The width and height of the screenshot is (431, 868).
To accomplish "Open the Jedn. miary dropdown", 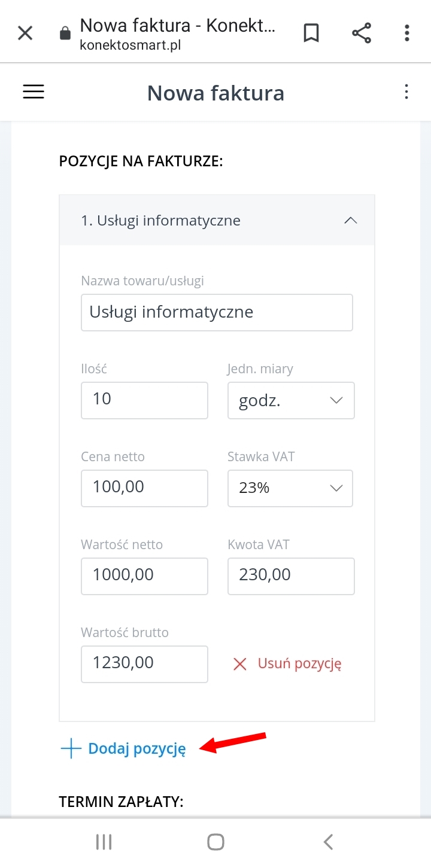I will pos(291,400).
